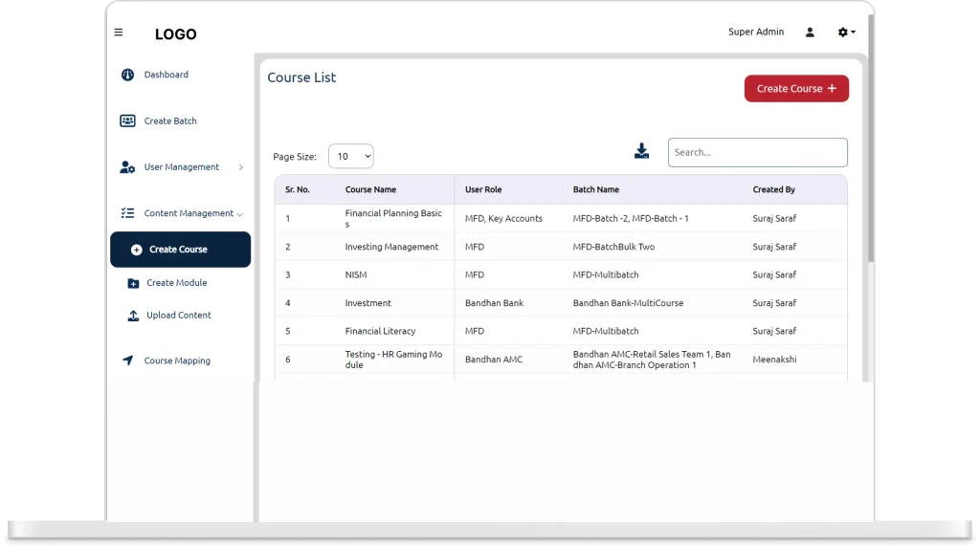Click the Upload Content icon
980x547 pixels.
point(133,316)
